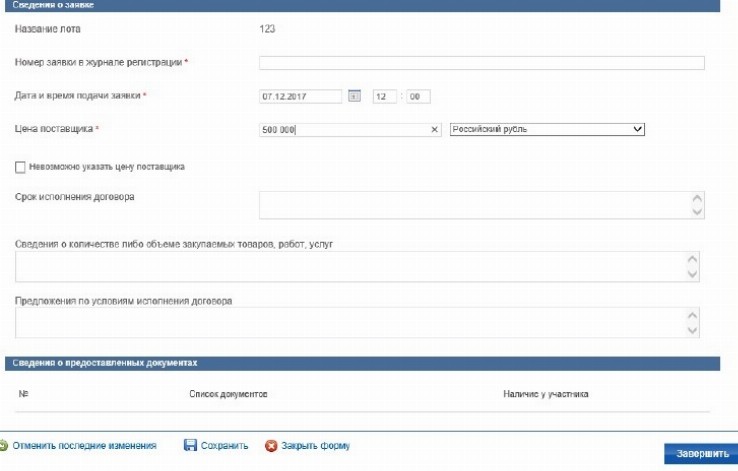The image size is (738, 471).
Task: Click the 'Сохранить' link
Action: (224, 445)
